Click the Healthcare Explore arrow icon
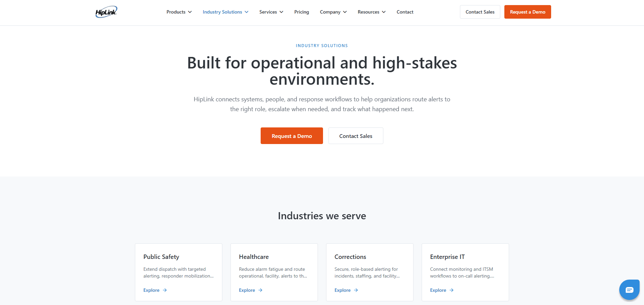This screenshot has height=305, width=644. point(260,290)
